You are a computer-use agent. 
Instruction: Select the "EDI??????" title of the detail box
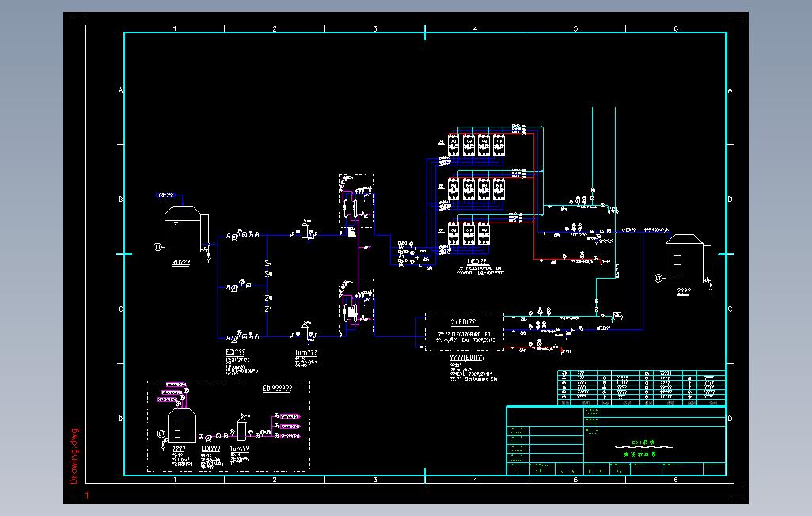coord(277,389)
